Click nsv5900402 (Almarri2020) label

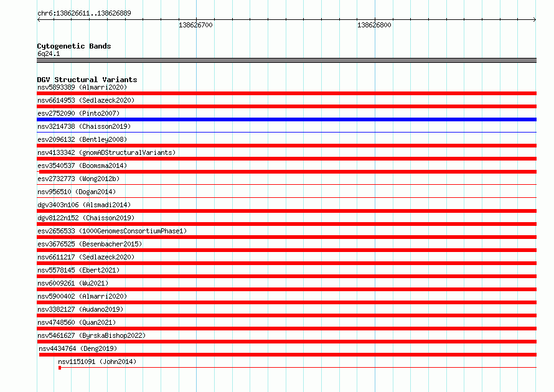tap(82, 296)
